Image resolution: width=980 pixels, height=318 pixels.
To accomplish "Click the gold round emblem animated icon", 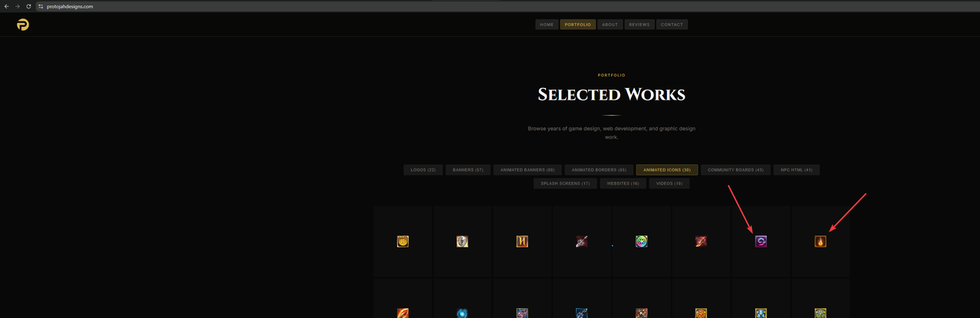I will [403, 241].
